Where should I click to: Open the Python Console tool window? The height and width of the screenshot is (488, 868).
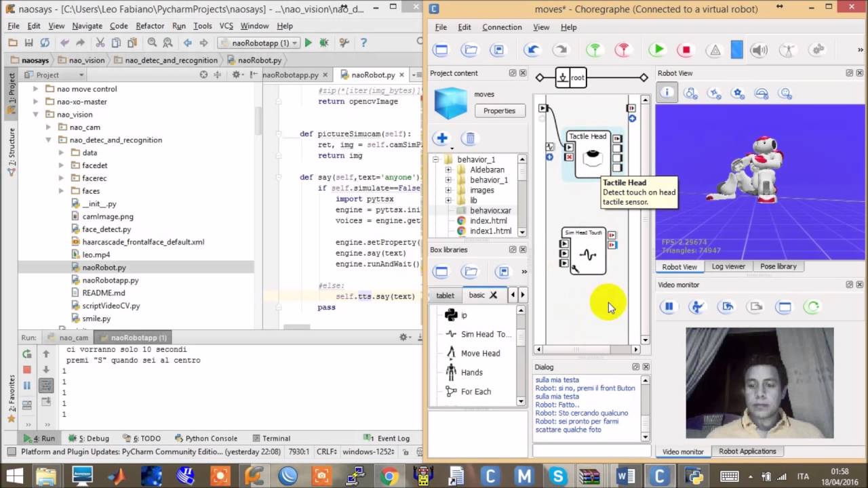coord(205,439)
